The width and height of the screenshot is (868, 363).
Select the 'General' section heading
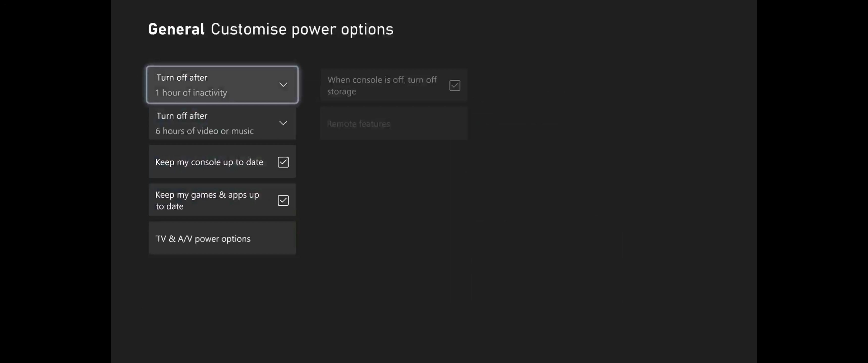(x=176, y=29)
